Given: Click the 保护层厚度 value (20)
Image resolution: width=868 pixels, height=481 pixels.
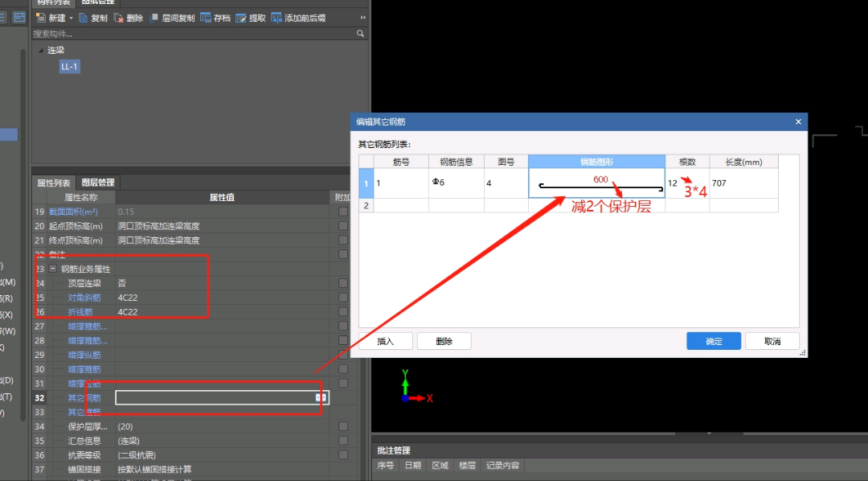Looking at the screenshot, I should tap(222, 426).
